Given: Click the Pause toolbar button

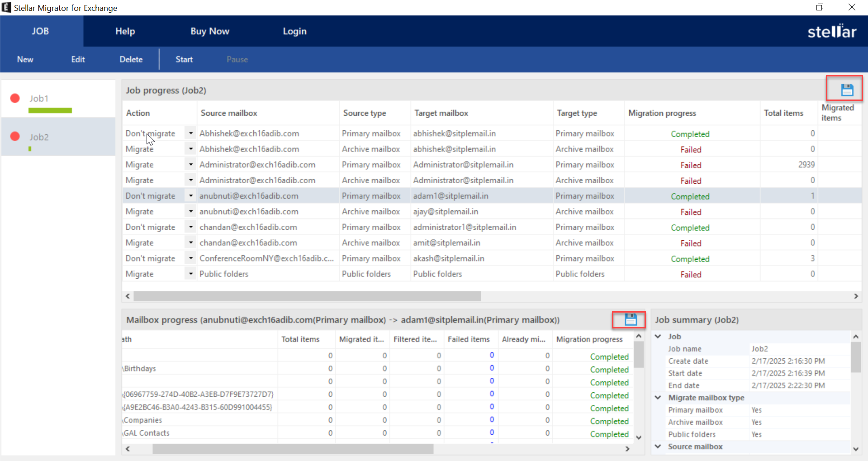Looking at the screenshot, I should (237, 59).
